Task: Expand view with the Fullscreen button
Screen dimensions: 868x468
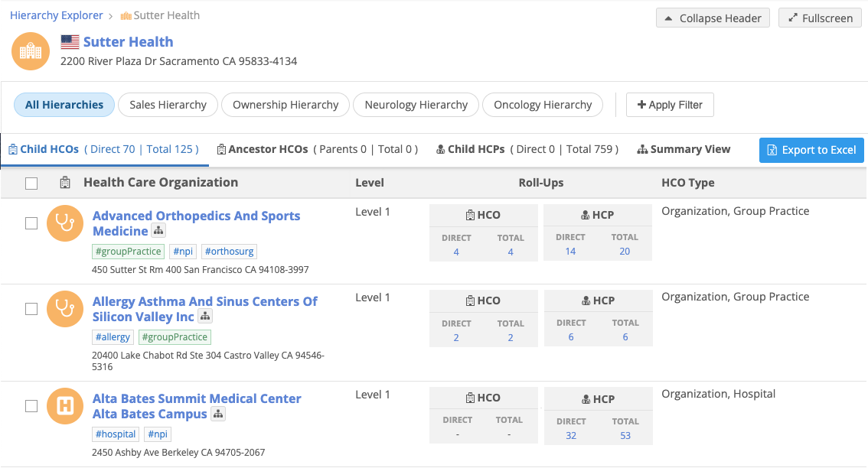Action: [820, 18]
